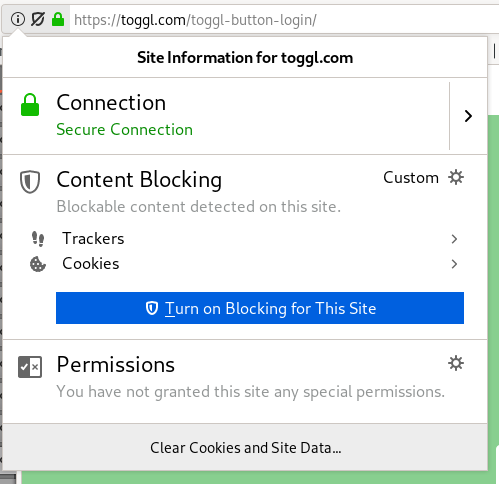Click the Cookies cookie icon

38,264
